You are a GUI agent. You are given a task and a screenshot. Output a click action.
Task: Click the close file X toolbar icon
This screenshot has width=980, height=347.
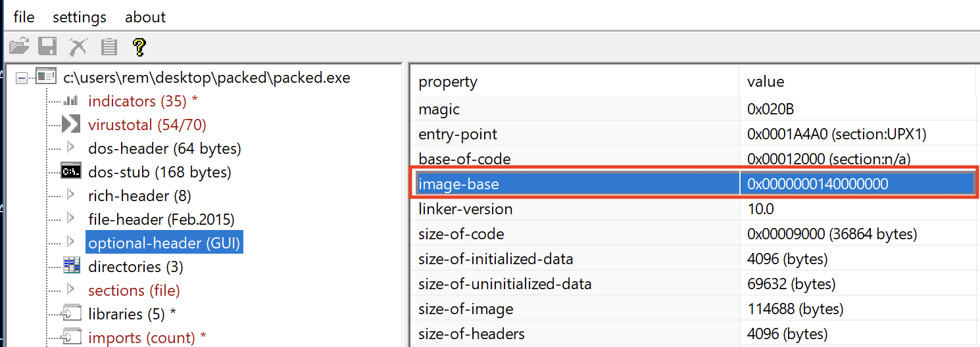click(78, 47)
